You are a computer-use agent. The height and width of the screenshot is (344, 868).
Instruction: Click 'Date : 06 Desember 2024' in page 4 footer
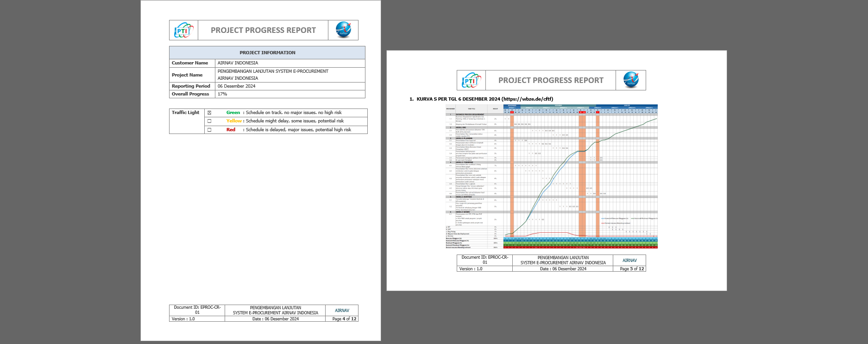click(276, 319)
